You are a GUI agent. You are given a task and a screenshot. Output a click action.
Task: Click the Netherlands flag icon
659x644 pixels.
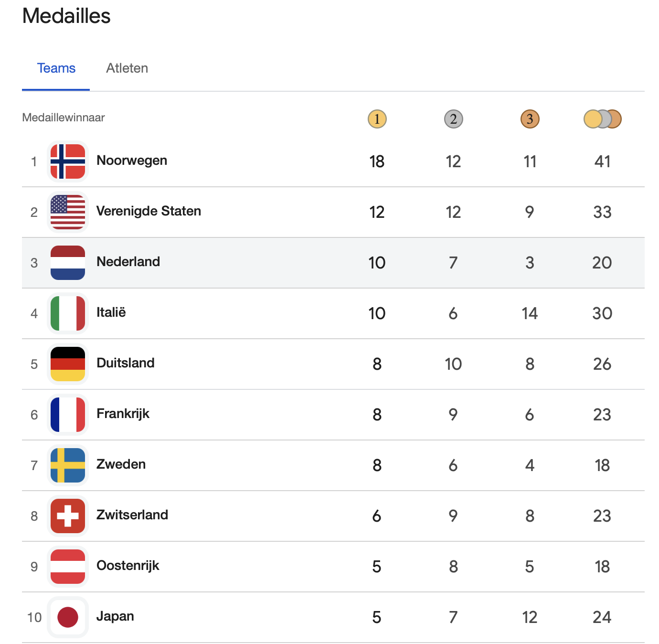click(x=68, y=263)
